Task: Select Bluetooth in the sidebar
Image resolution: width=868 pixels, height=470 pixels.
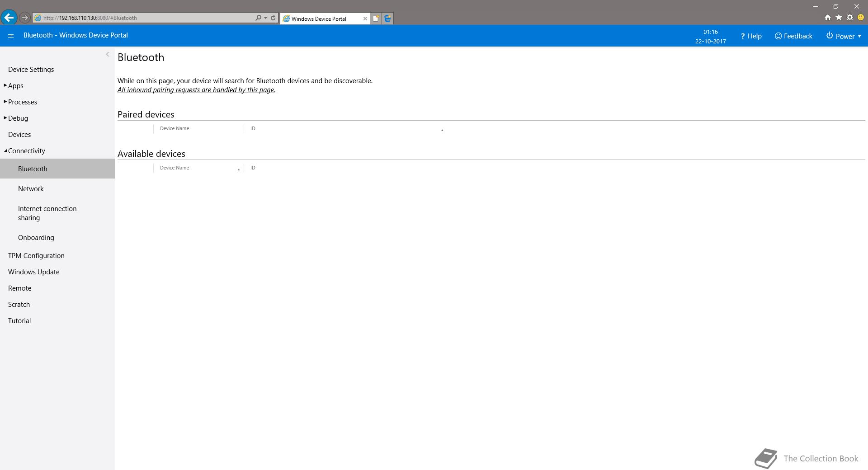Action: point(57,169)
